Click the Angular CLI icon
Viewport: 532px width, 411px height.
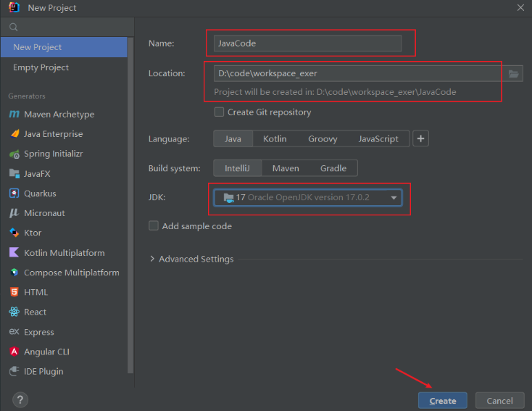(14, 352)
